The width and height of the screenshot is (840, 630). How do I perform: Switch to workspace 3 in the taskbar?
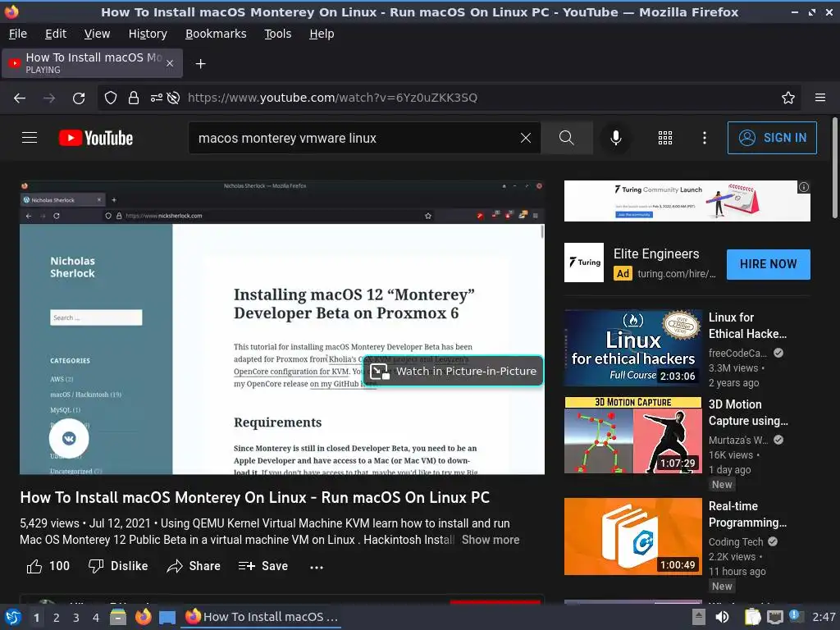76,618
